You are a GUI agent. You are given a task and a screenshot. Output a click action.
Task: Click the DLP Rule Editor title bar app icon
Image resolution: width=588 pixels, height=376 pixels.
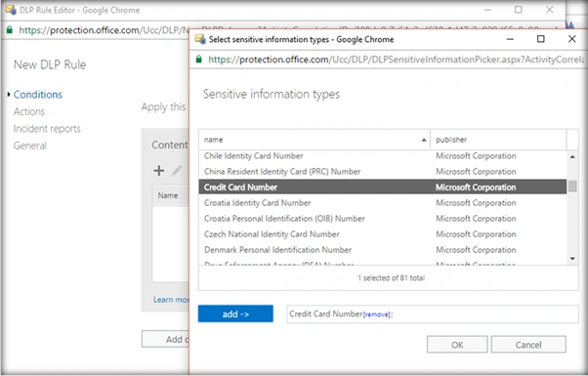coord(11,10)
